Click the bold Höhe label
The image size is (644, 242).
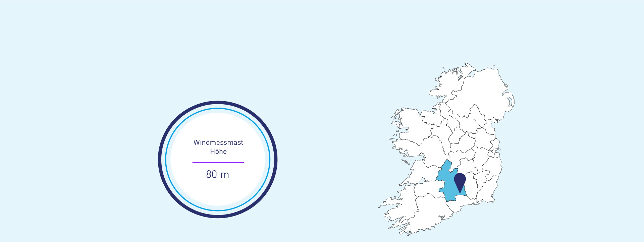[218, 152]
